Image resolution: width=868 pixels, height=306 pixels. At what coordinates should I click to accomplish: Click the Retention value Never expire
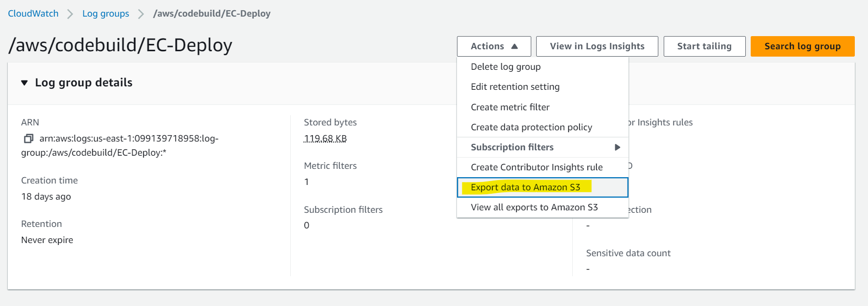click(47, 240)
